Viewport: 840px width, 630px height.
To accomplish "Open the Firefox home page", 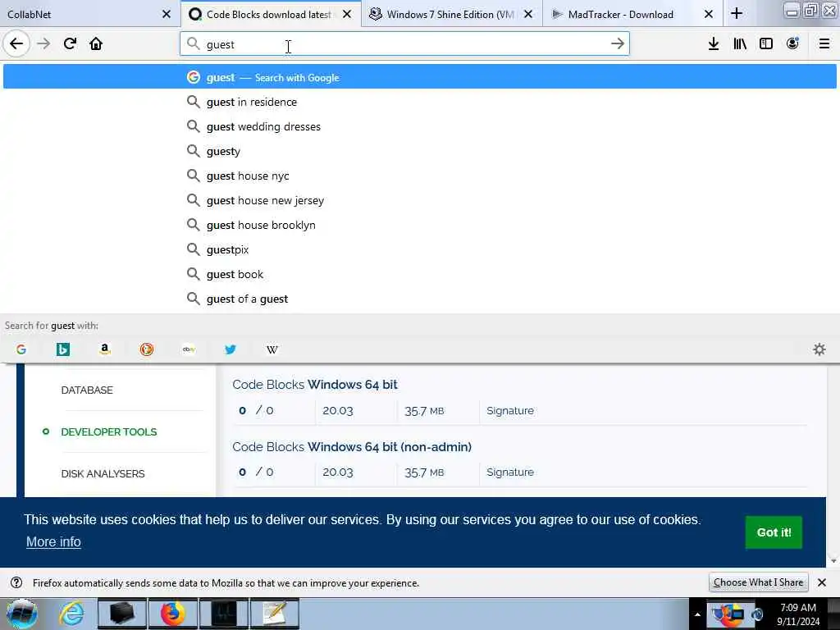I will tap(96, 44).
